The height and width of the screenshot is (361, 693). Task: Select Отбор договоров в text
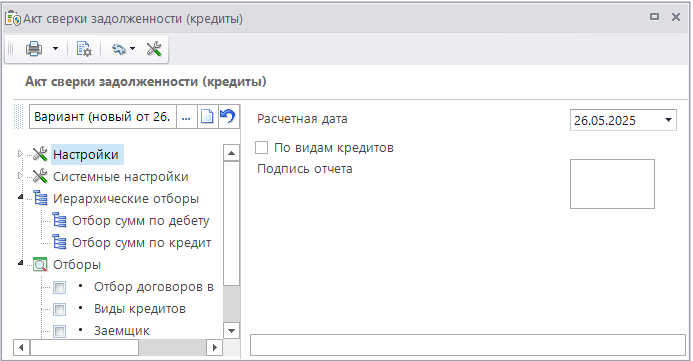[x=154, y=287]
